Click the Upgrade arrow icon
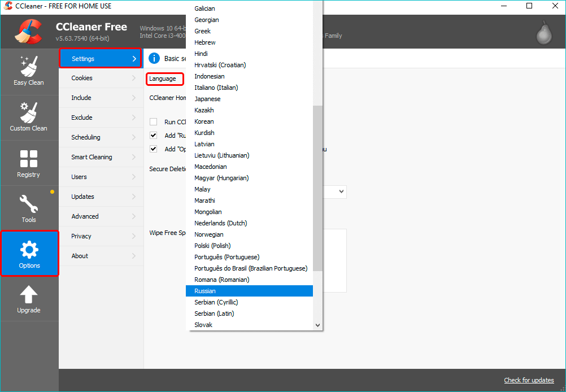The image size is (566, 392). (x=29, y=294)
